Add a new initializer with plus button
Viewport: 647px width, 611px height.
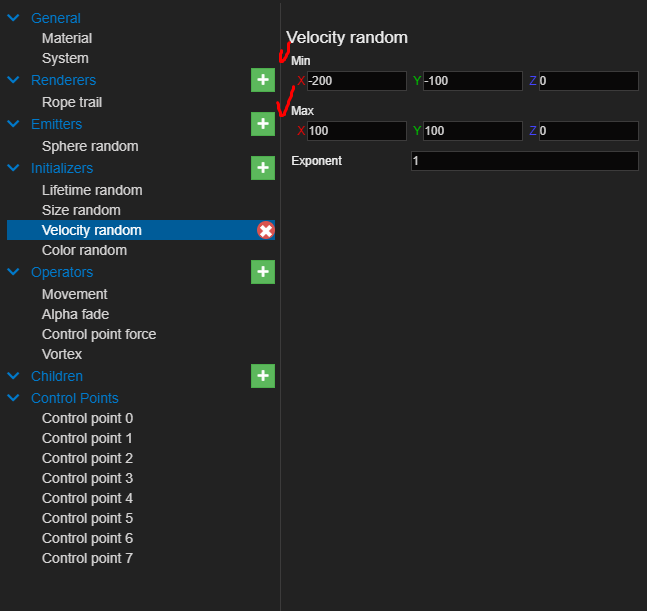262,168
